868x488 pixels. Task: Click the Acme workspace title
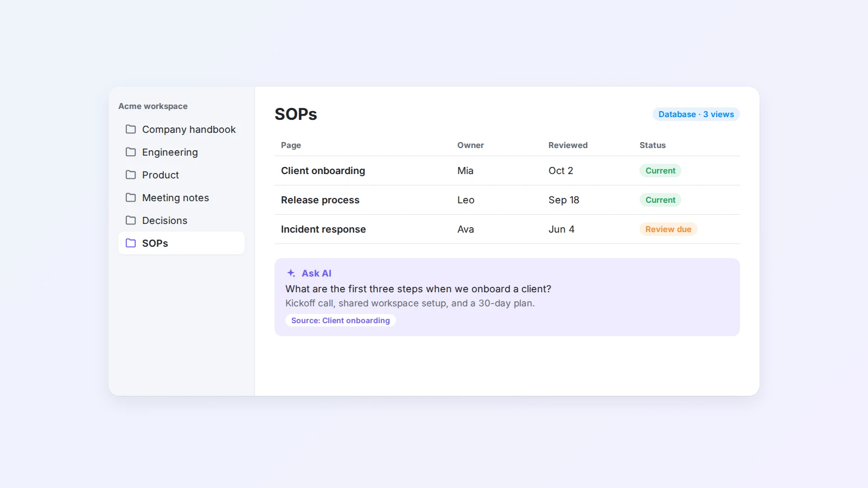pos(153,106)
